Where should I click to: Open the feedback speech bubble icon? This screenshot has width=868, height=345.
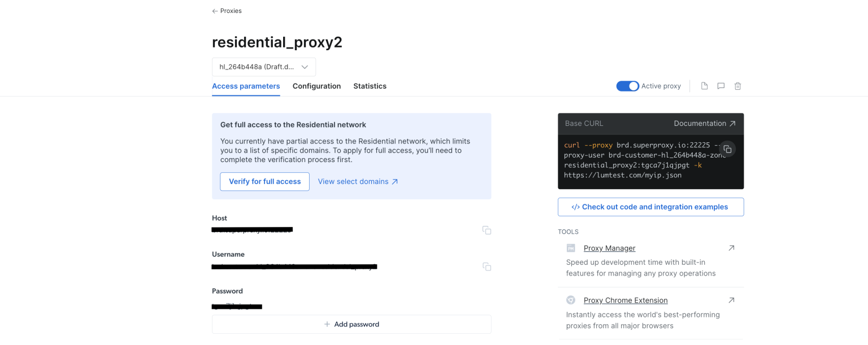(721, 86)
